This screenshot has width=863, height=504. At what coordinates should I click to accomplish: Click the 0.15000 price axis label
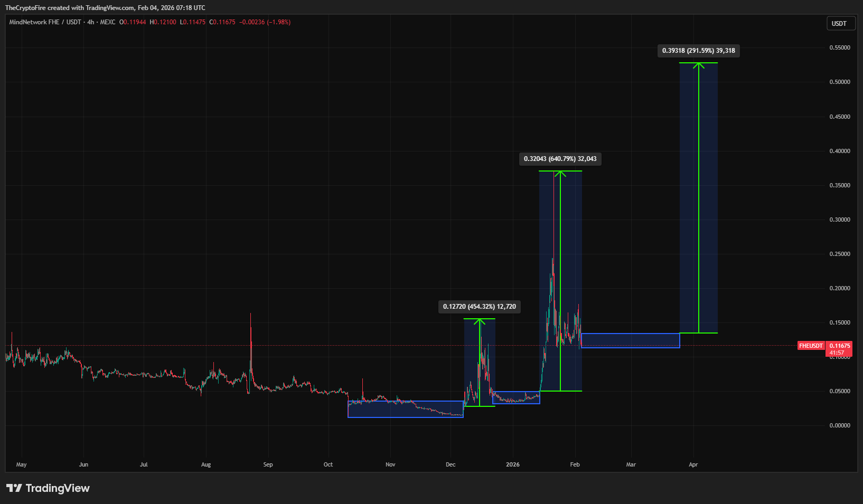(840, 322)
